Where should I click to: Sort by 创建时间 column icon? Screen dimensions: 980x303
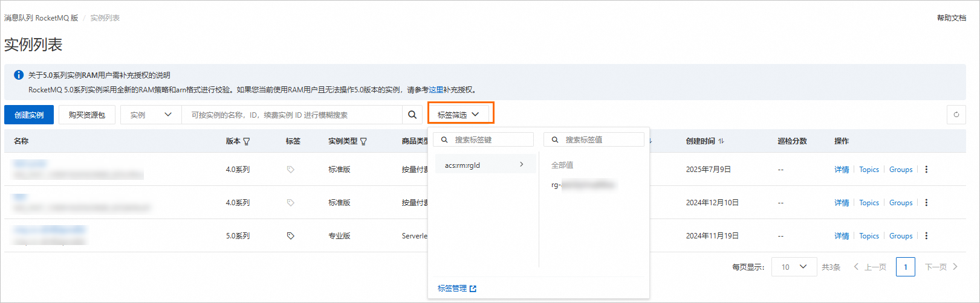pos(721,141)
